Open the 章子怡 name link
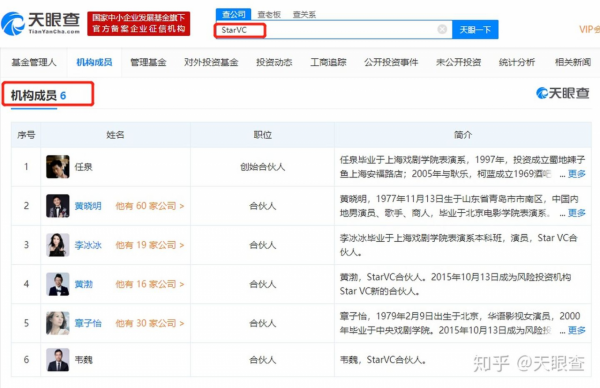Screen dimensions: 600x388 coord(88,323)
